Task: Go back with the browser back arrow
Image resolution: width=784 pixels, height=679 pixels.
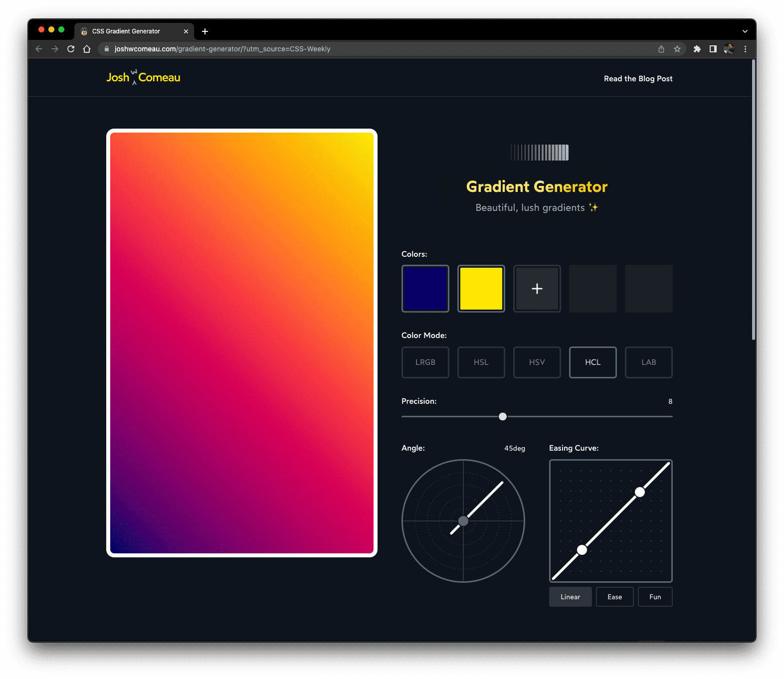Action: click(39, 49)
